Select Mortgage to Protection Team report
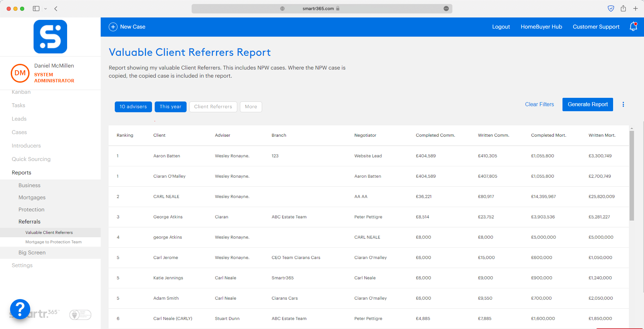This screenshot has width=644, height=329. pos(53,242)
